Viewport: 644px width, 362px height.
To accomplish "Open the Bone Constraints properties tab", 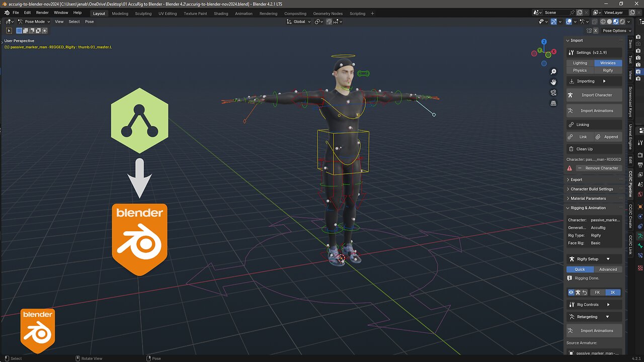I will (x=639, y=255).
